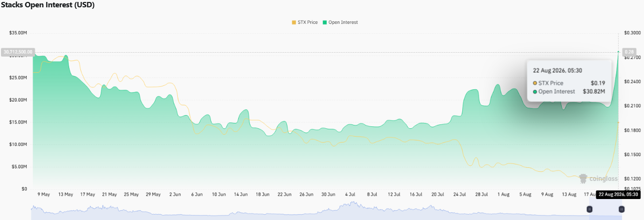Click the '22 Aug 2026, 05:30' tooltip heading
This screenshot has width=644, height=220.
(x=557, y=71)
